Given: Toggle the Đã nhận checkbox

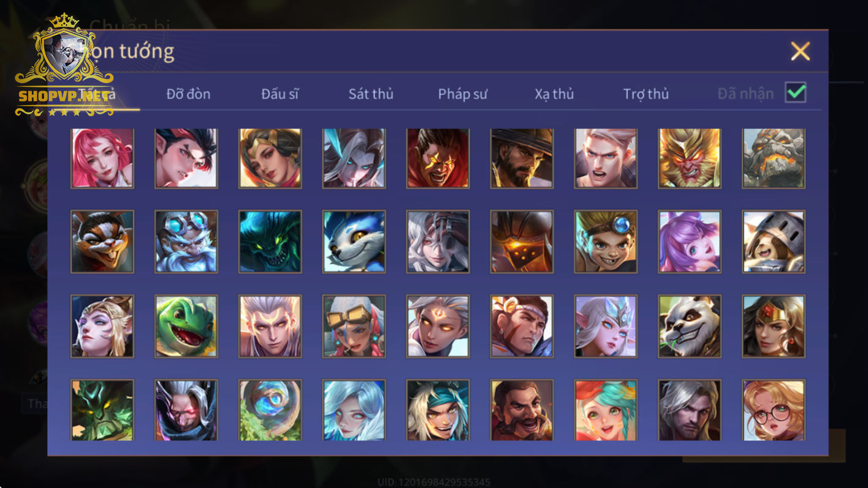Looking at the screenshot, I should click(x=795, y=93).
